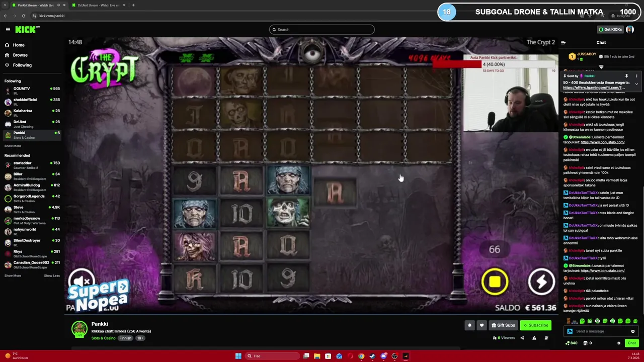This screenshot has width=644, height=362.
Task: Toggle notification bell for Pankki
Action: coord(469,325)
